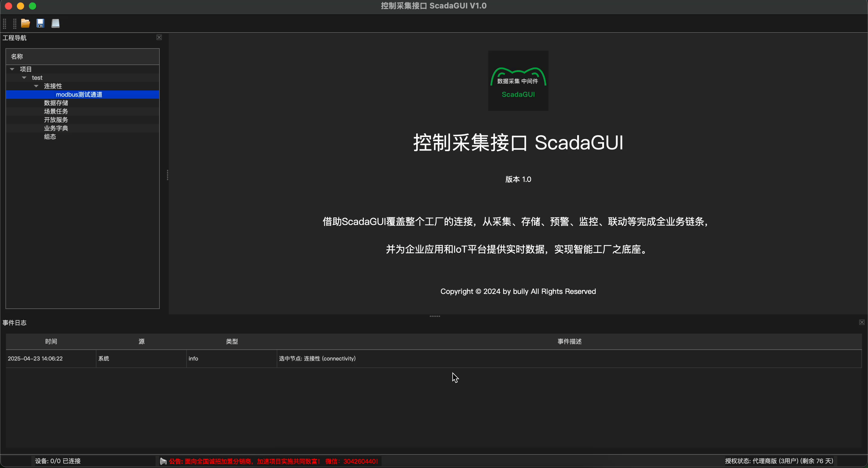Image resolution: width=868 pixels, height=468 pixels.
Task: Collapse the test tree node
Action: (x=24, y=77)
